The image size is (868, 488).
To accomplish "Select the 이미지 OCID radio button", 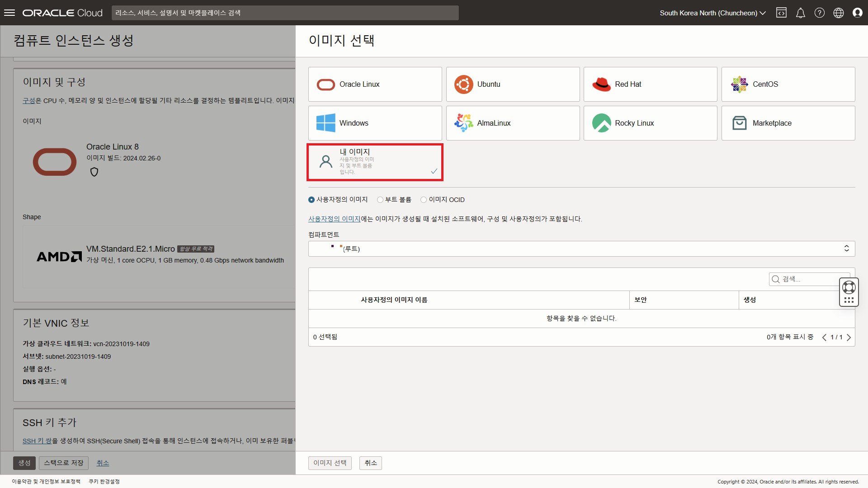I will [x=424, y=200].
